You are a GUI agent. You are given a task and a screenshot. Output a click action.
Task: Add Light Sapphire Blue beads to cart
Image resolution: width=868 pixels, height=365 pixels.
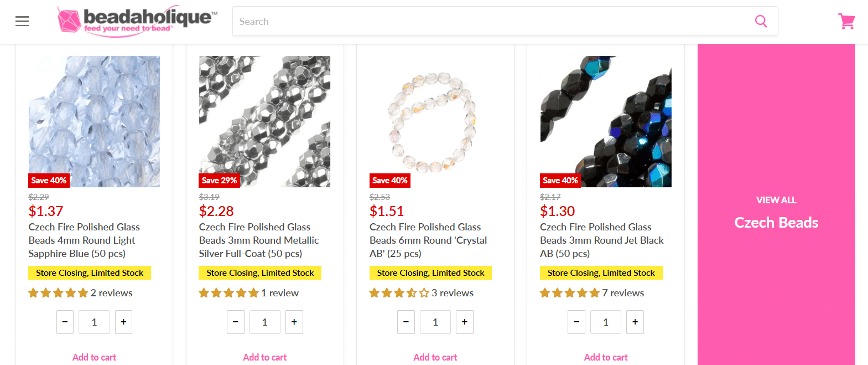click(x=94, y=357)
